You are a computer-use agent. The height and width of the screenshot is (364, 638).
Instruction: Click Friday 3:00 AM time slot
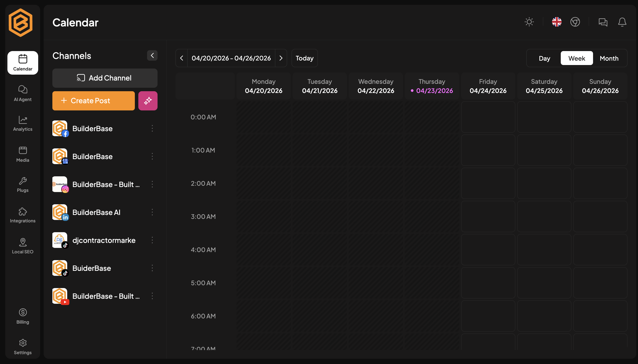pyautogui.click(x=488, y=216)
